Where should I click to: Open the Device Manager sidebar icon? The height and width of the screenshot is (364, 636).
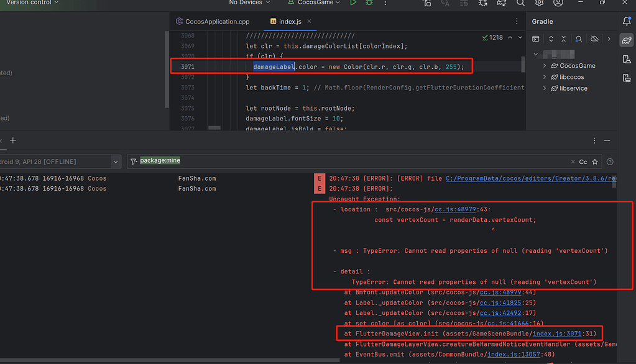[627, 59]
